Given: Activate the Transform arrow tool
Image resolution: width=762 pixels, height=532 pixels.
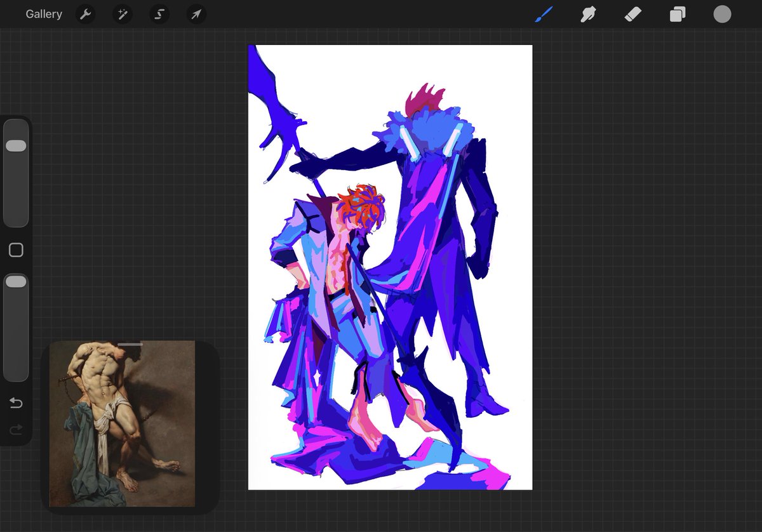Looking at the screenshot, I should tap(196, 14).
